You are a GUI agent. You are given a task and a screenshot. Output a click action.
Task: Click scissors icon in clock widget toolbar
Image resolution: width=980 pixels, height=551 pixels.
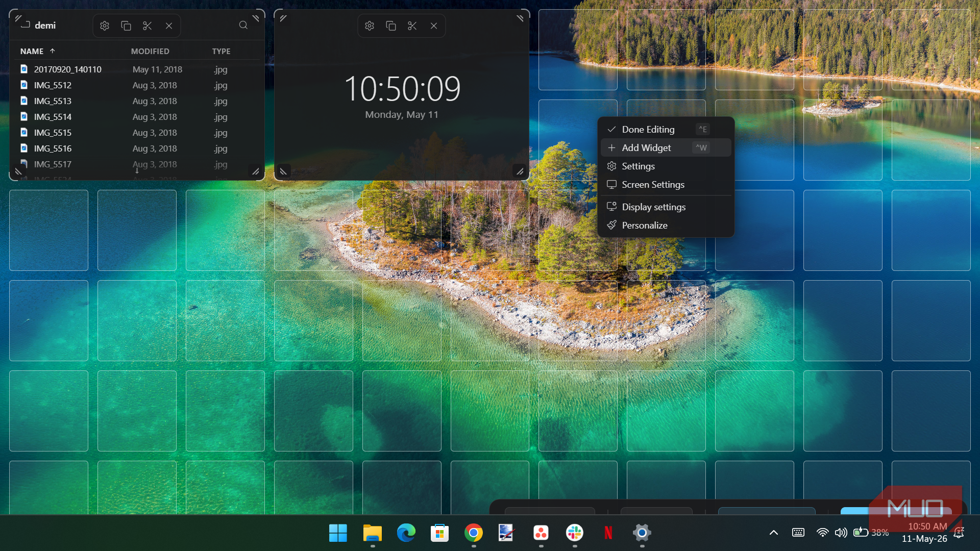(x=412, y=26)
